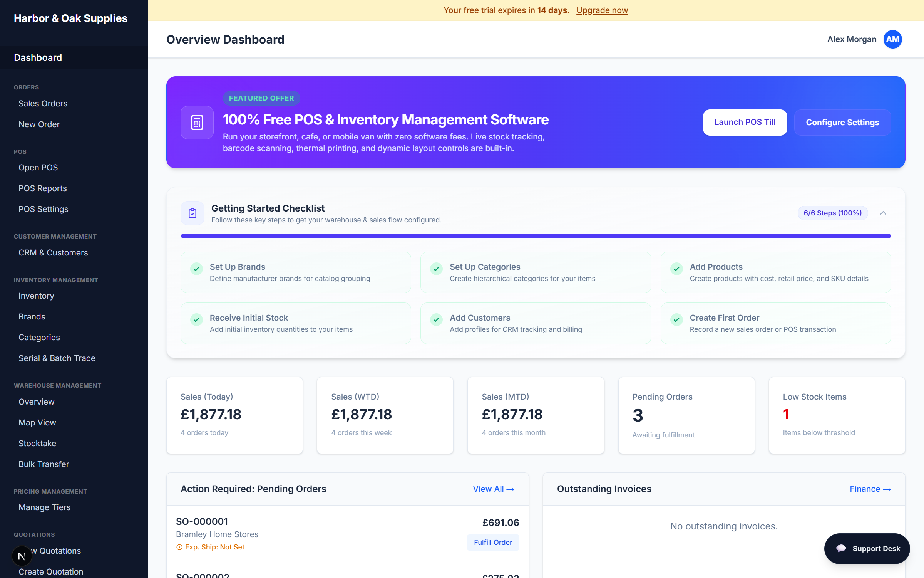Click the round N badge in sidebar
The height and width of the screenshot is (578, 924).
pos(22,556)
